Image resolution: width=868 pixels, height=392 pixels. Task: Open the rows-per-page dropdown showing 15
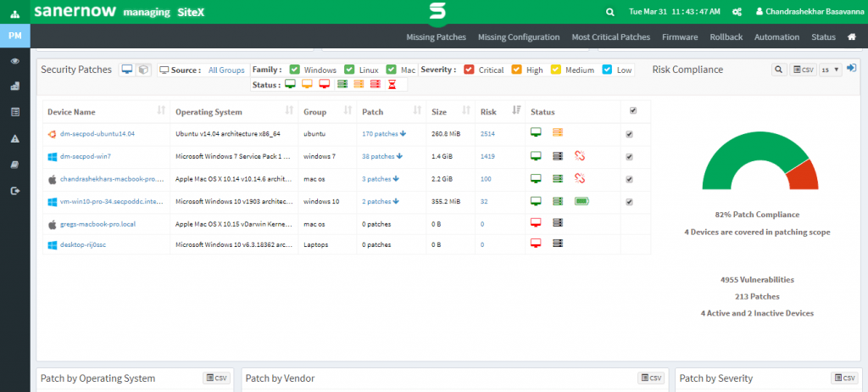pos(831,70)
